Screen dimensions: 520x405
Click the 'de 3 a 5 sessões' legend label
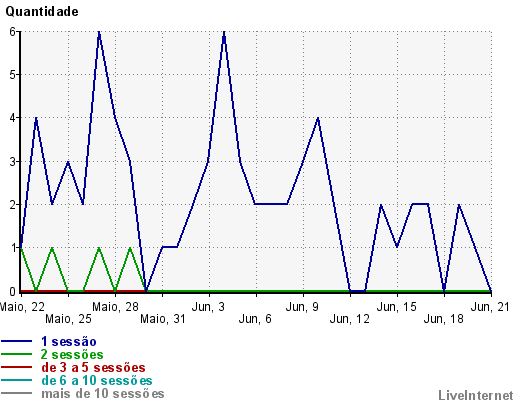(x=93, y=367)
